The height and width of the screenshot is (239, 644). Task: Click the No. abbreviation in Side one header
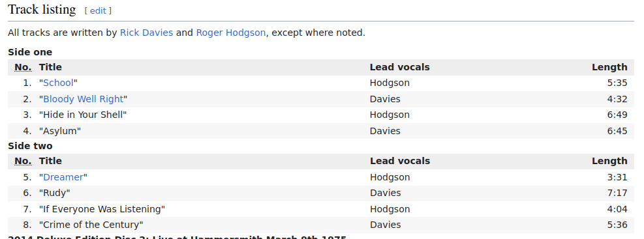[x=23, y=67]
